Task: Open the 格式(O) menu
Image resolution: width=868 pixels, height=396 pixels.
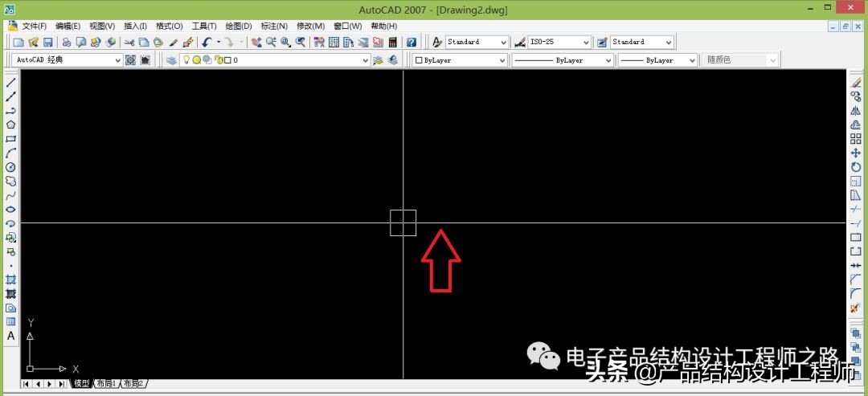Action: [x=170, y=26]
